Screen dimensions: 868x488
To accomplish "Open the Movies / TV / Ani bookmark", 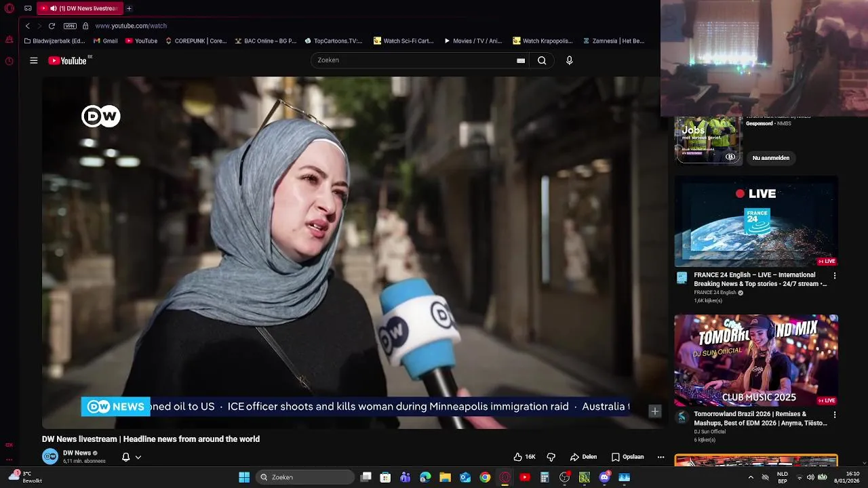I will 473,41.
